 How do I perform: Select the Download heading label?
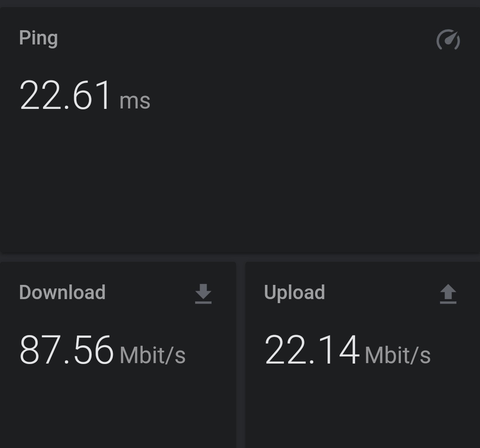pyautogui.click(x=63, y=292)
